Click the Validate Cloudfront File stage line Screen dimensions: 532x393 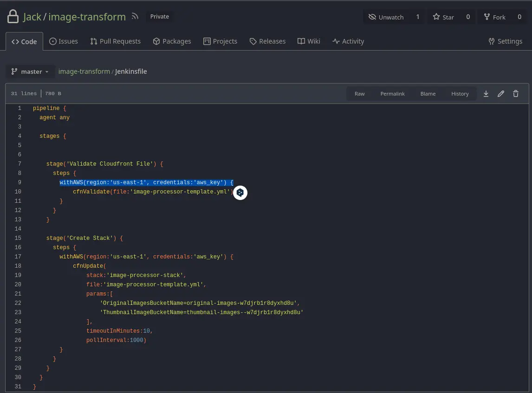tap(104, 164)
